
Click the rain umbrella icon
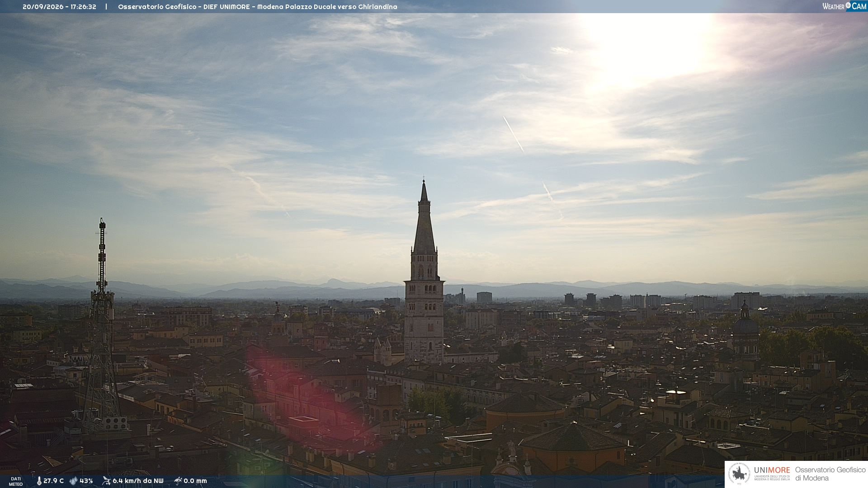[x=178, y=481]
